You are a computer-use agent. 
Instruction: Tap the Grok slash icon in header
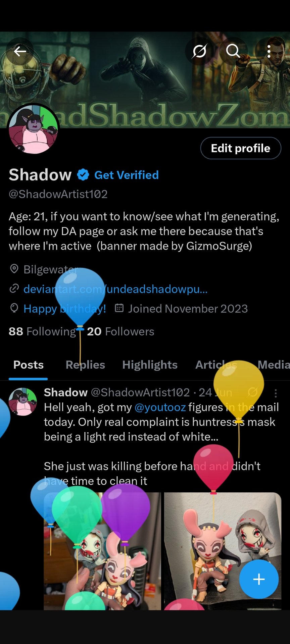199,51
